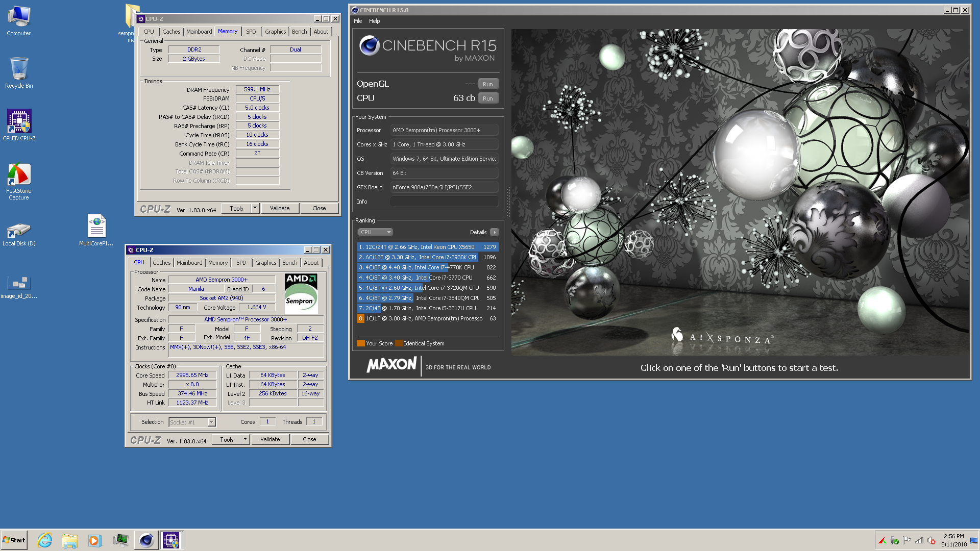Open the image_id_20 desktop file
This screenshot has width=980, height=551.
[19, 287]
